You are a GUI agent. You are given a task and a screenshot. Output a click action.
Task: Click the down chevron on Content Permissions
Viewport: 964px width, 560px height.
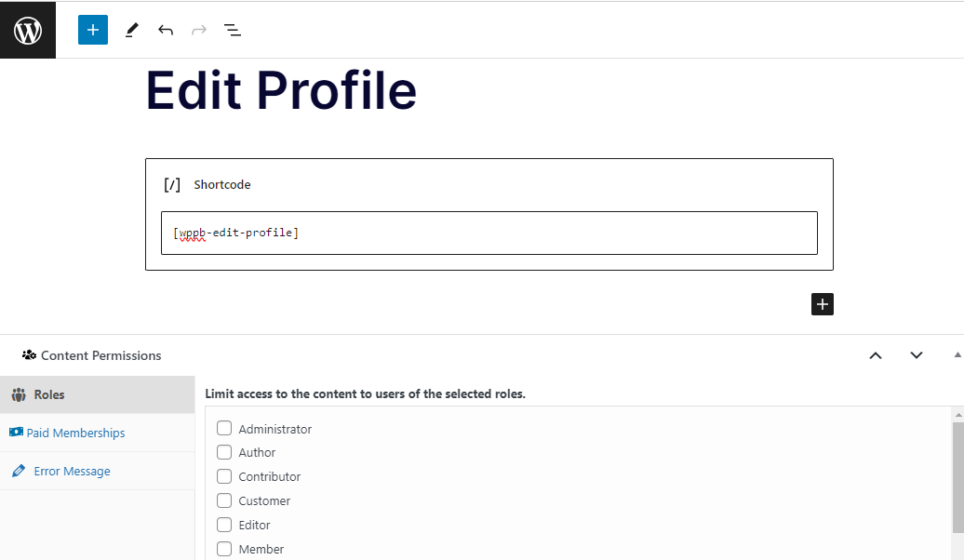click(x=917, y=355)
